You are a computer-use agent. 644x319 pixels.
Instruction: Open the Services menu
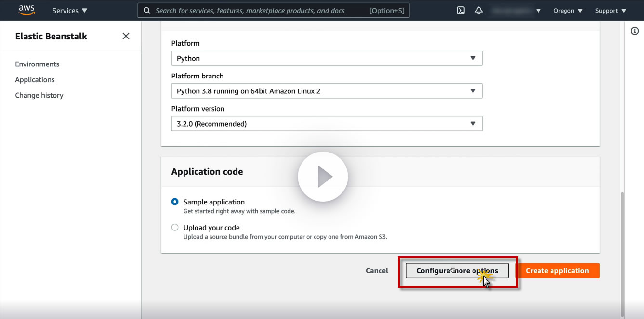tap(70, 11)
